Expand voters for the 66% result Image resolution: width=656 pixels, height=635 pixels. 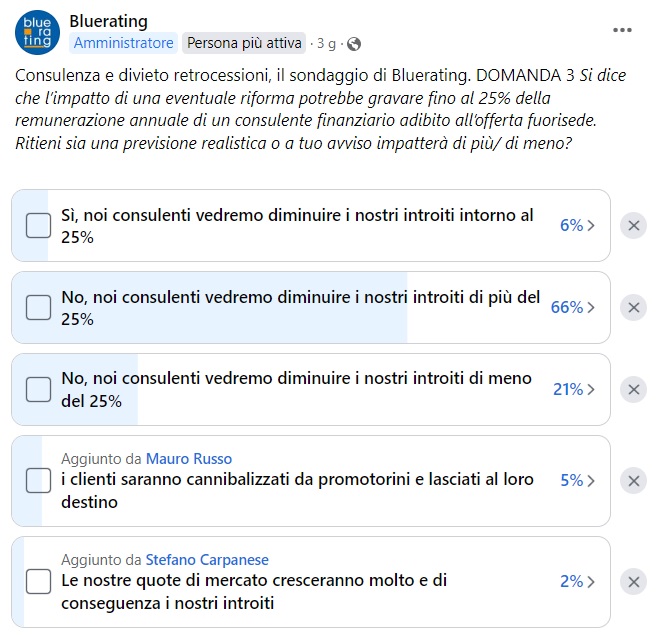573,307
